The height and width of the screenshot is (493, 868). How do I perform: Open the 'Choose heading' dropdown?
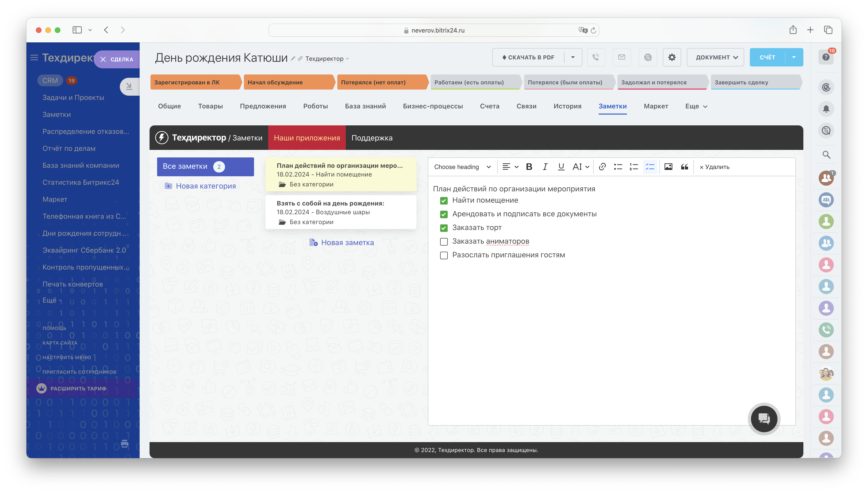[462, 167]
